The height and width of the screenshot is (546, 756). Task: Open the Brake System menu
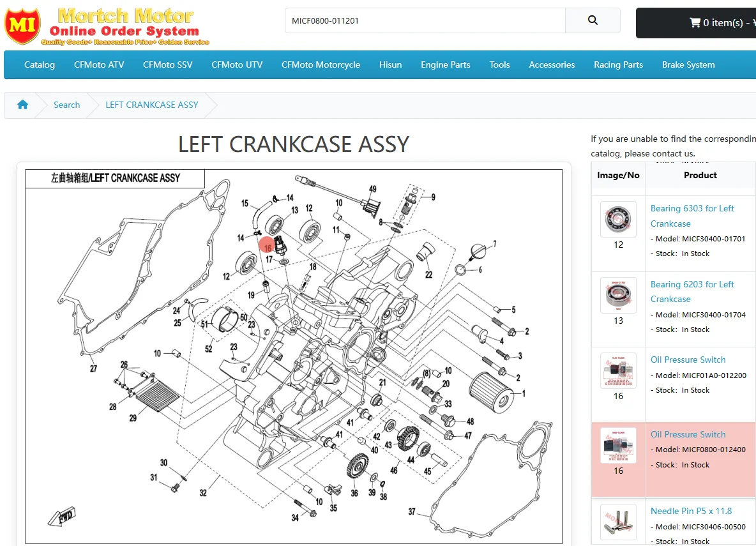click(688, 64)
